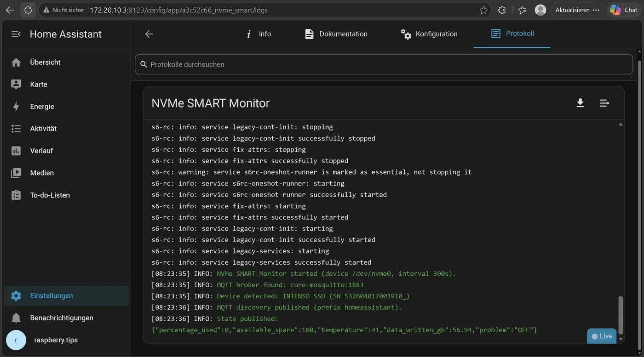
Task: Click the NVMe SMART Monitor heading
Action: pos(211,103)
